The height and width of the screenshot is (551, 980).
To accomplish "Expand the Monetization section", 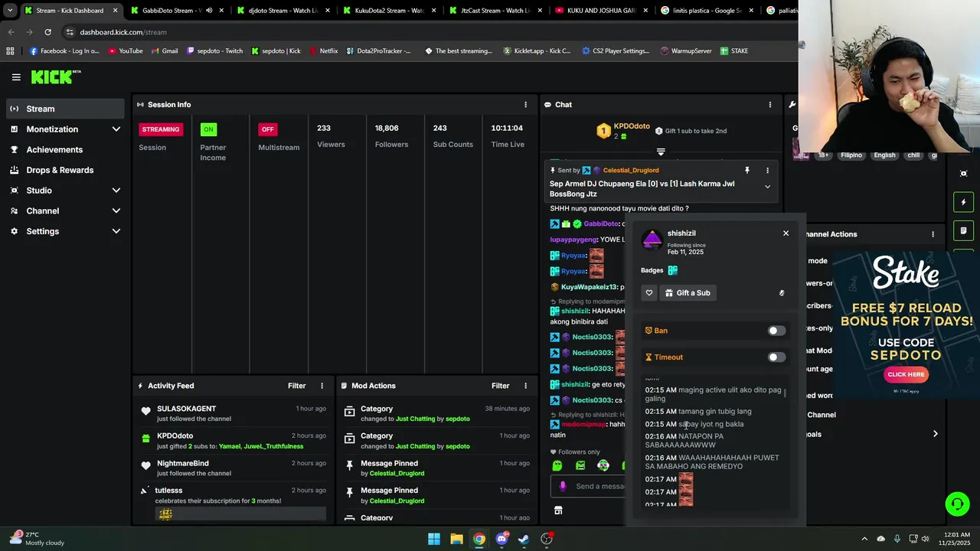I will pos(116,129).
